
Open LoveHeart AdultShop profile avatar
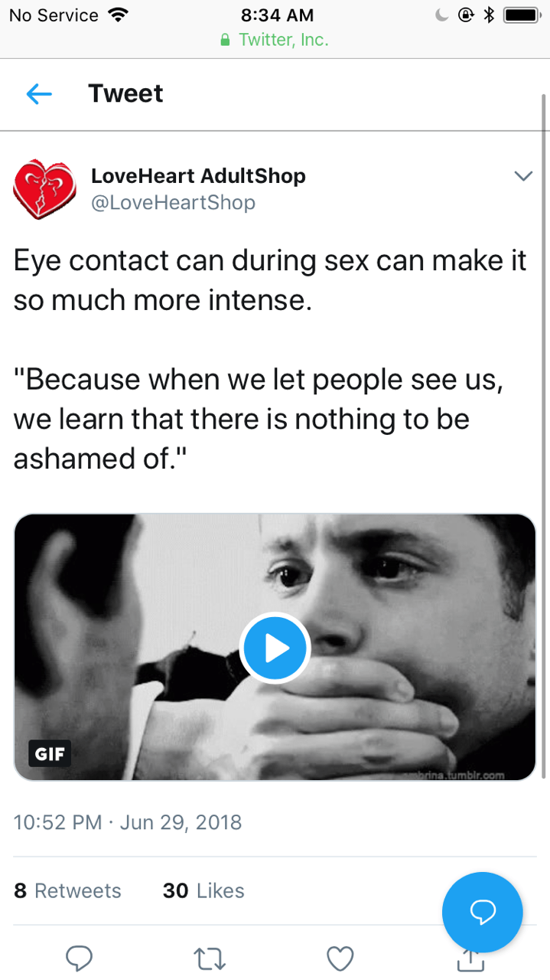click(45, 188)
